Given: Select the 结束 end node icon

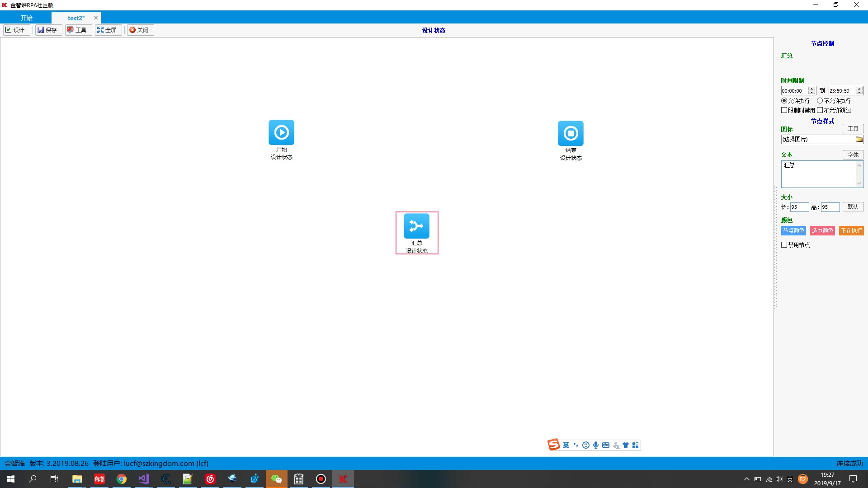Looking at the screenshot, I should point(571,133).
